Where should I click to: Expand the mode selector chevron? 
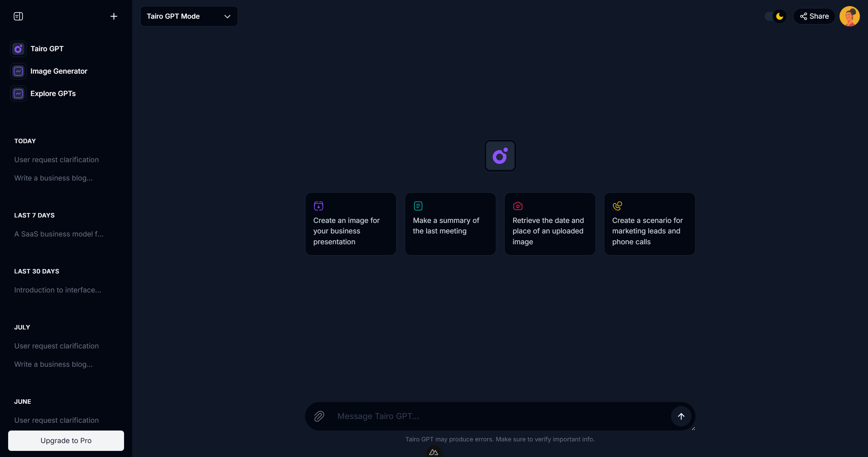227,16
